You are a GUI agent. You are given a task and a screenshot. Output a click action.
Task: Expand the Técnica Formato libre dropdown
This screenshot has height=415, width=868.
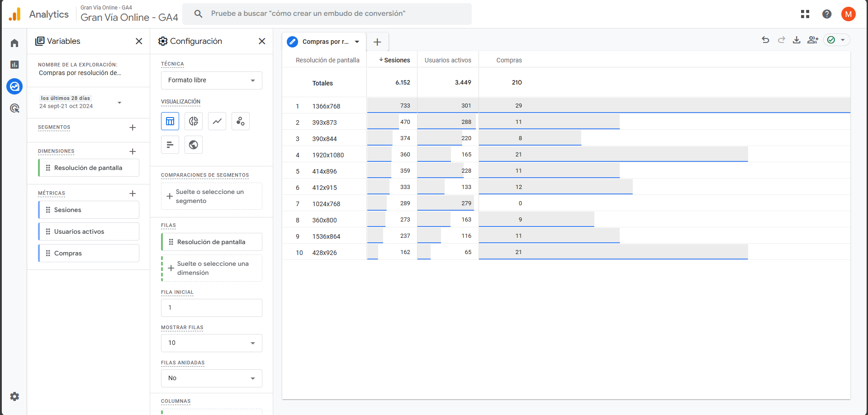pyautogui.click(x=211, y=80)
